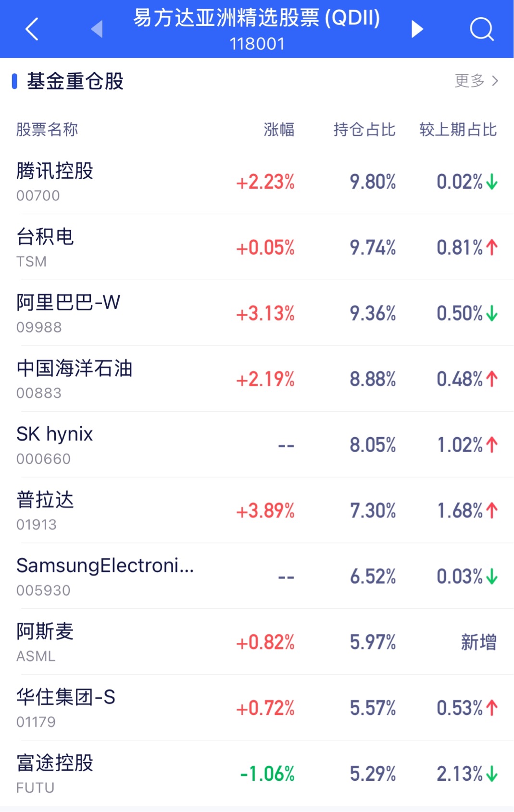
Task: Tap the 较上期占比 column header
Action: 458,129
